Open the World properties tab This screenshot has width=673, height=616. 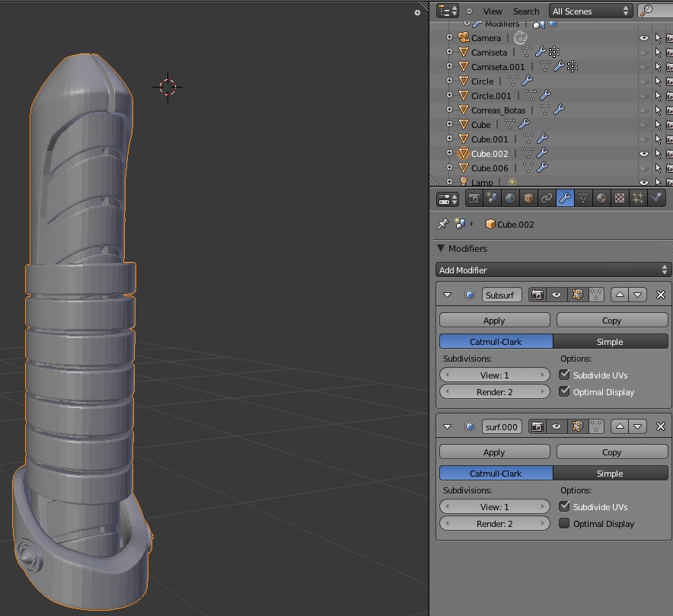click(510, 198)
